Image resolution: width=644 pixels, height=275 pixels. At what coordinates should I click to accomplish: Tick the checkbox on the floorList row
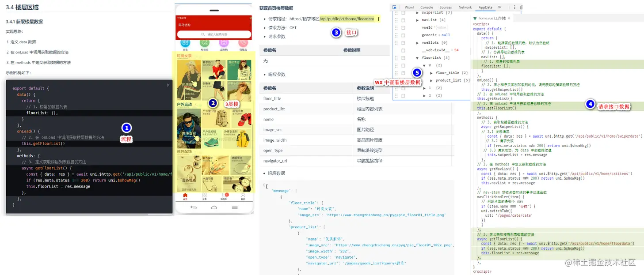point(403,58)
